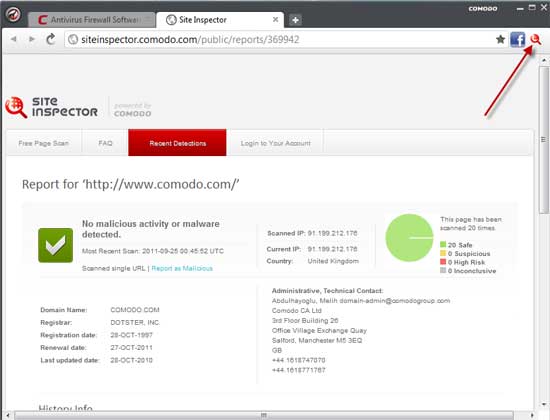The width and height of the screenshot is (550, 420).
Task: Click the DOTSTER, INC. registrar value
Action: click(135, 322)
